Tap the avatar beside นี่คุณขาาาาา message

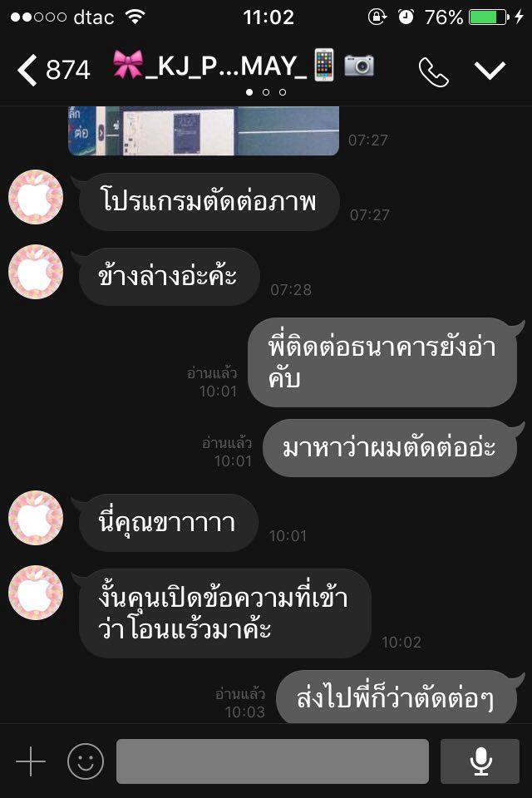pyautogui.click(x=36, y=518)
